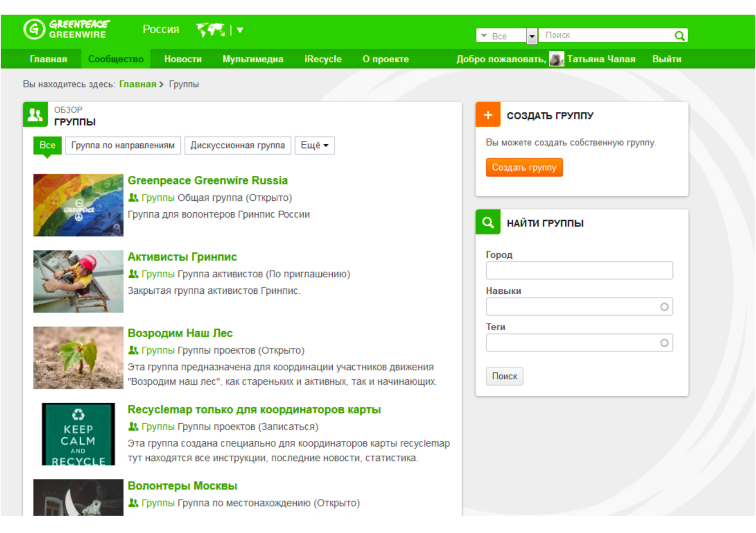Open the country selector arrow next to map
The width and height of the screenshot is (756, 533).
point(240,30)
